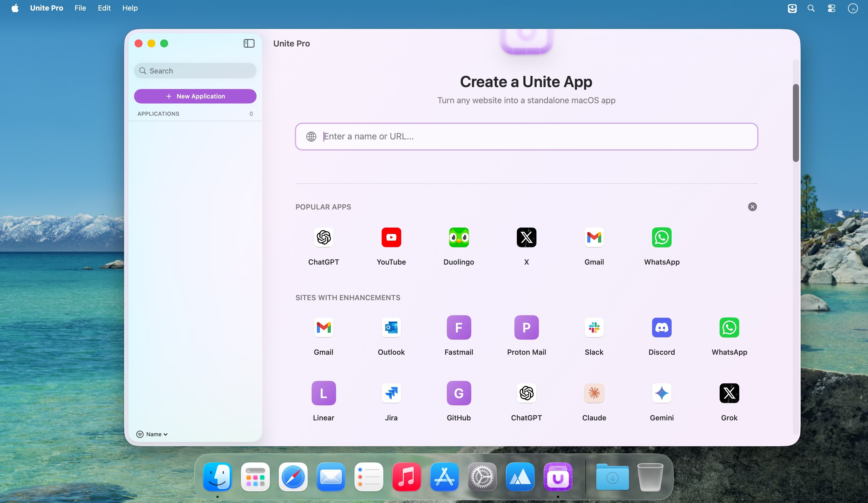The height and width of the screenshot is (503, 868).
Task: Click the New Application button
Action: 195,96
